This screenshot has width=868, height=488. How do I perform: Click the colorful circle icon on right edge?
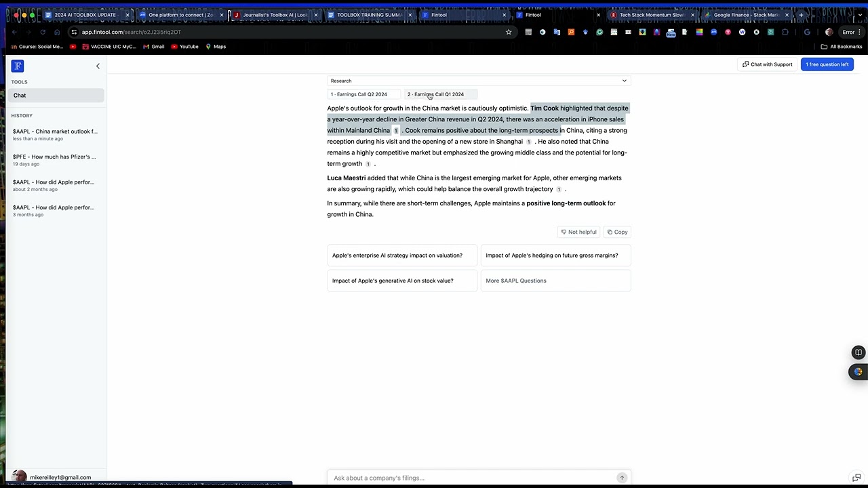pos(859,371)
